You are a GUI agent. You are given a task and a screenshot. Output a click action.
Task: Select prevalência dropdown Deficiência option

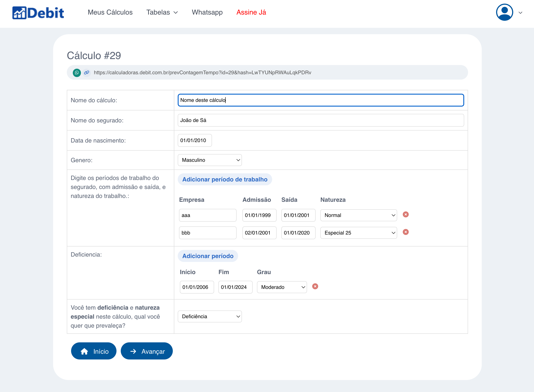210,316
